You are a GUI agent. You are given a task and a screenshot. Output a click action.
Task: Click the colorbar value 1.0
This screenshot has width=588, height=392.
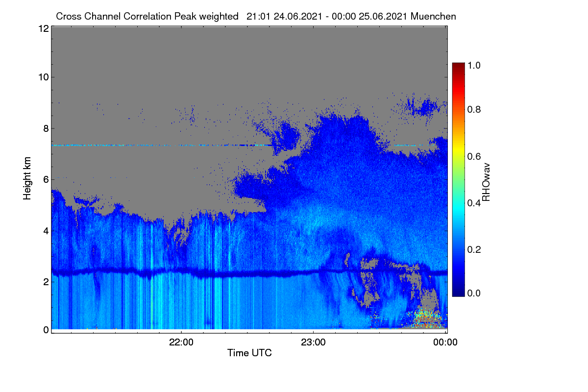pos(474,65)
